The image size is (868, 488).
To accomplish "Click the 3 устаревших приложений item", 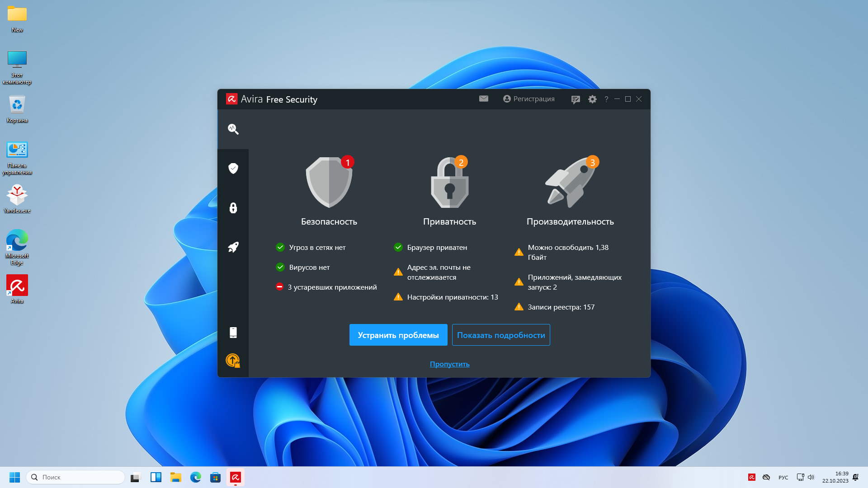I will (x=332, y=287).
